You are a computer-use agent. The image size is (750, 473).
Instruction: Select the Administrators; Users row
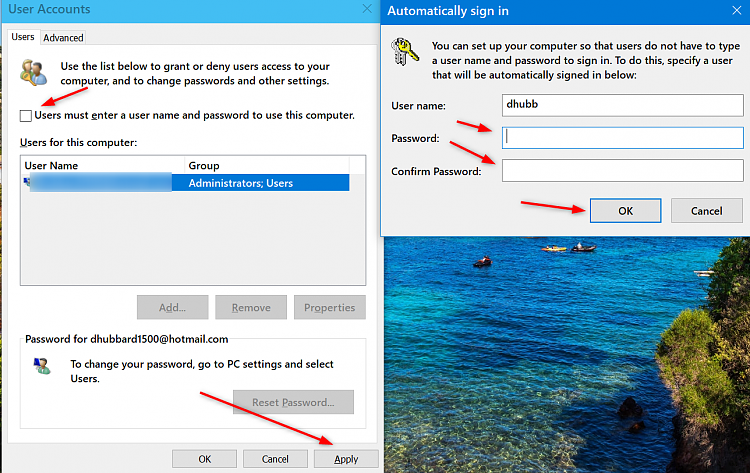point(187,183)
